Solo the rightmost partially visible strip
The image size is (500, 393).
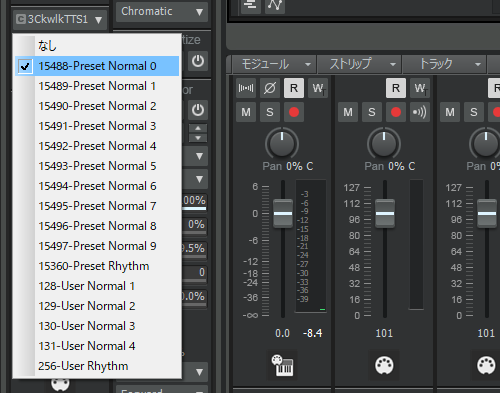(x=474, y=112)
